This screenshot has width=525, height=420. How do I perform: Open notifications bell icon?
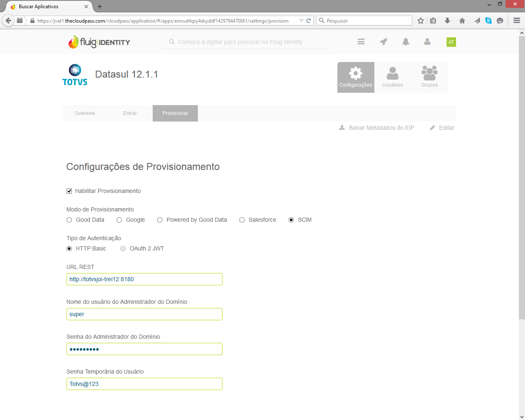click(x=406, y=41)
